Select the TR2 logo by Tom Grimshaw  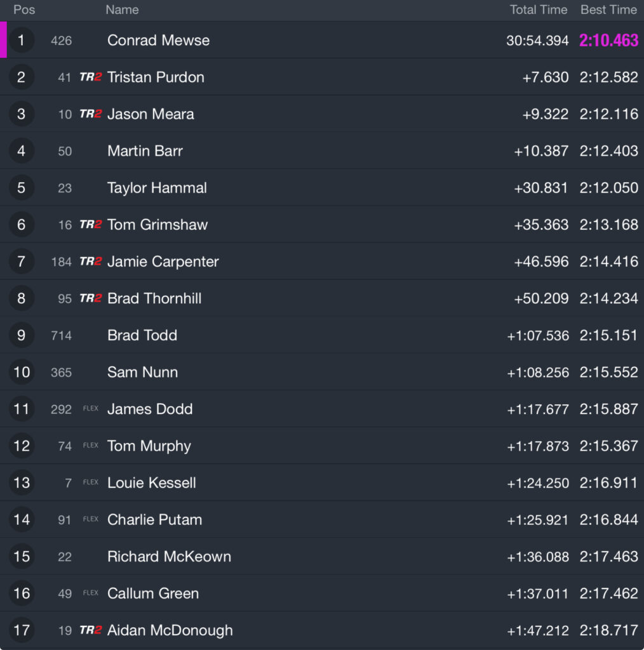pyautogui.click(x=90, y=225)
